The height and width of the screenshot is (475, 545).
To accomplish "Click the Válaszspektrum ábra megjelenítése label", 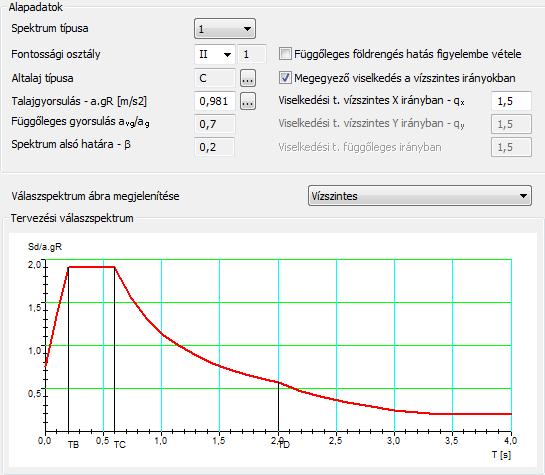I will (95, 196).
